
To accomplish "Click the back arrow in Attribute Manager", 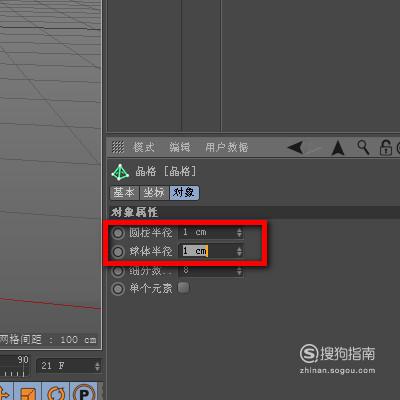I will click(x=296, y=147).
